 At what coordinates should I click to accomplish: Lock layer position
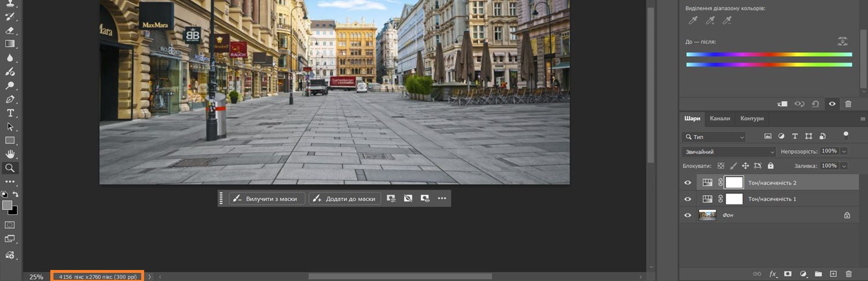pyautogui.click(x=745, y=166)
